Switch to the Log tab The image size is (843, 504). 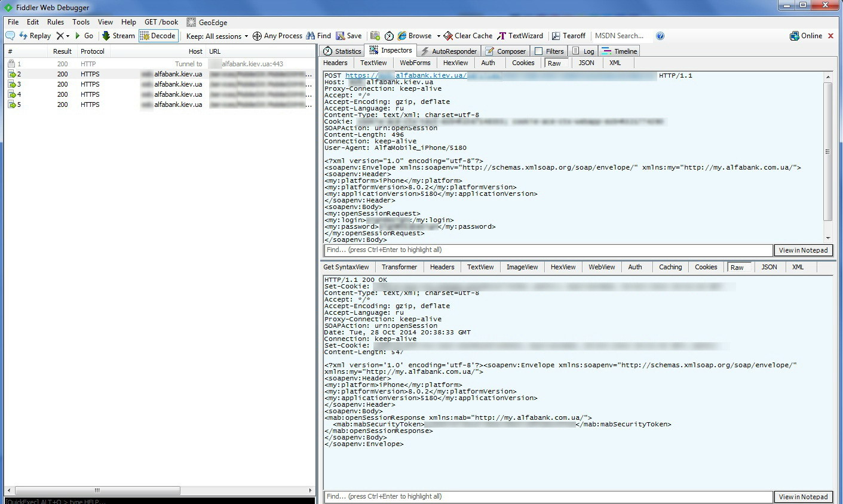(x=583, y=51)
